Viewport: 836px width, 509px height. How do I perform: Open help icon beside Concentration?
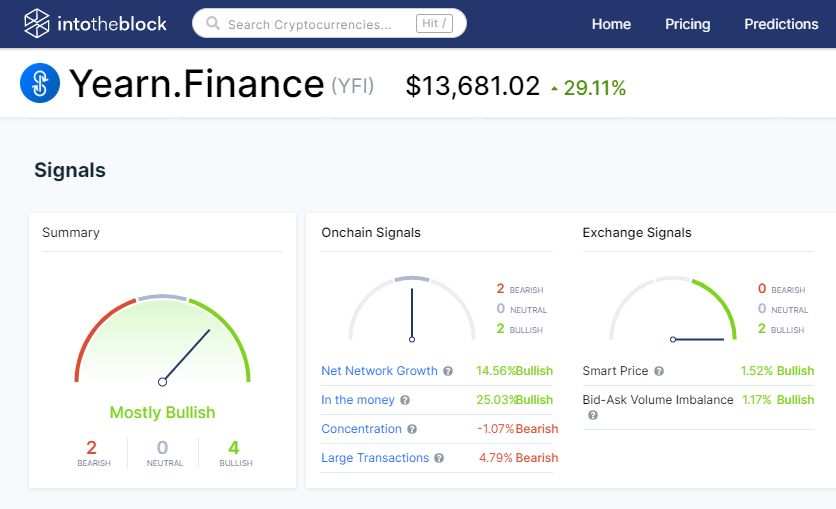point(412,429)
